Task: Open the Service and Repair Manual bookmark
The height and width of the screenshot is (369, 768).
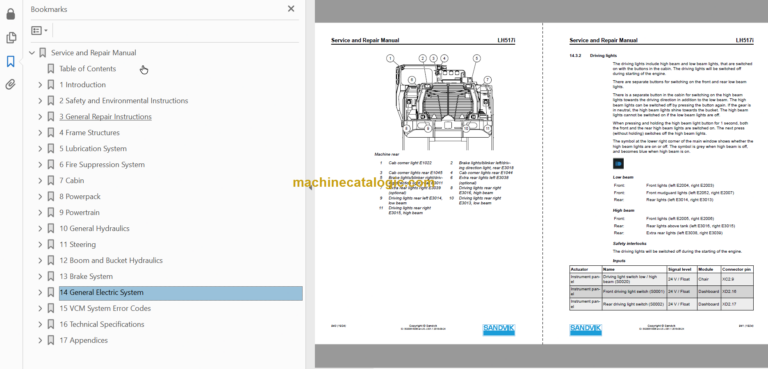Action: click(94, 53)
